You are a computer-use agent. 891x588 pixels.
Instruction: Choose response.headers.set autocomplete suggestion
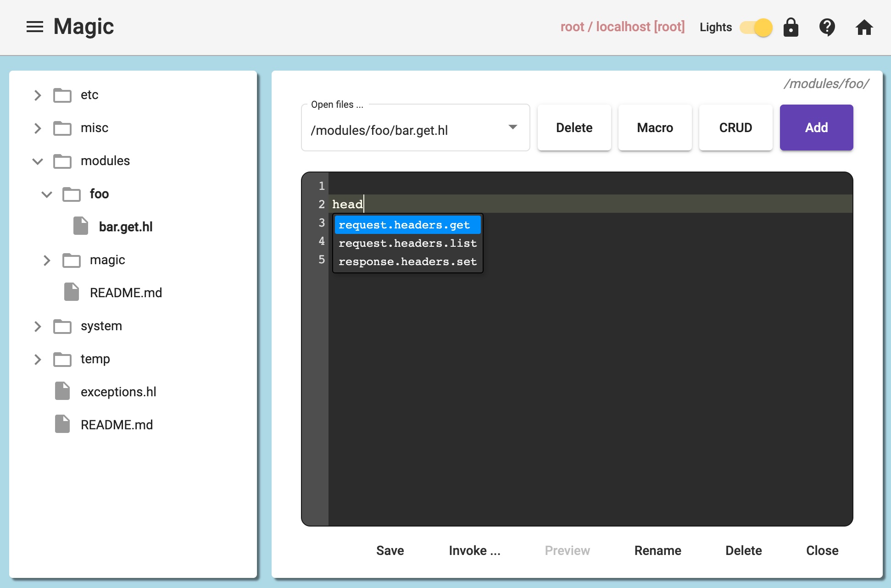click(407, 261)
